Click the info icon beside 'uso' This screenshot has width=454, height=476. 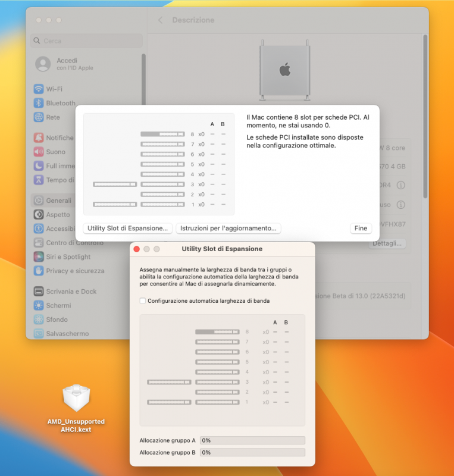click(x=401, y=205)
